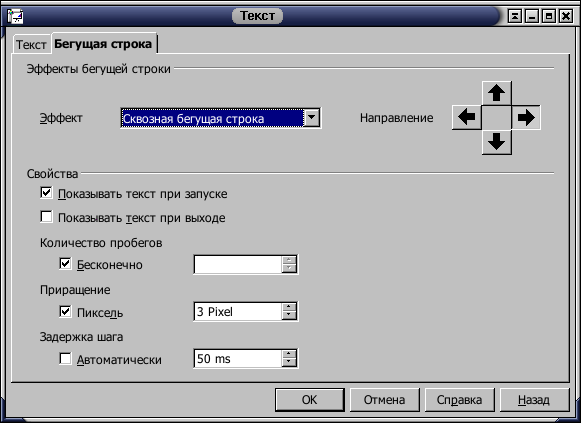Toggle the 'Пиксель' checkbox
The image size is (581, 423).
point(65,312)
